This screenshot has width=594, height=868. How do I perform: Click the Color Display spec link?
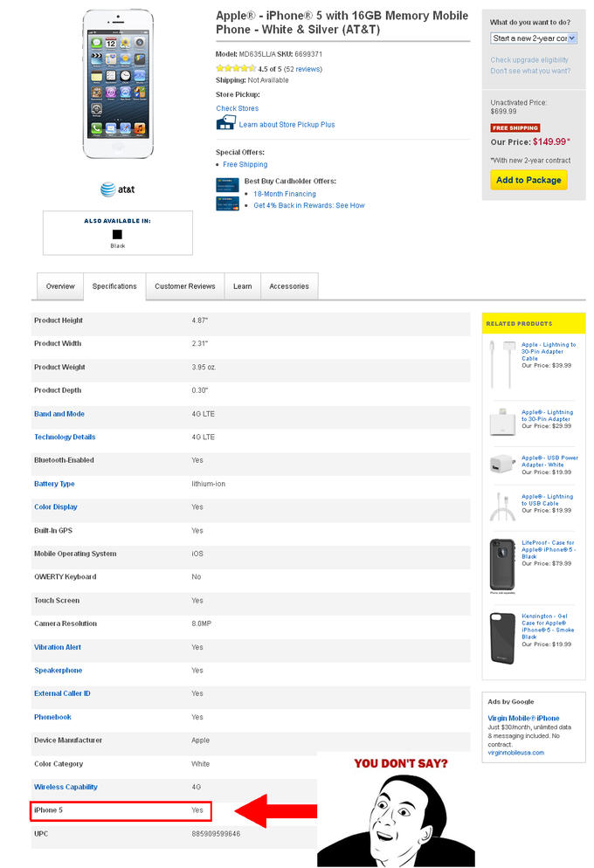56,507
